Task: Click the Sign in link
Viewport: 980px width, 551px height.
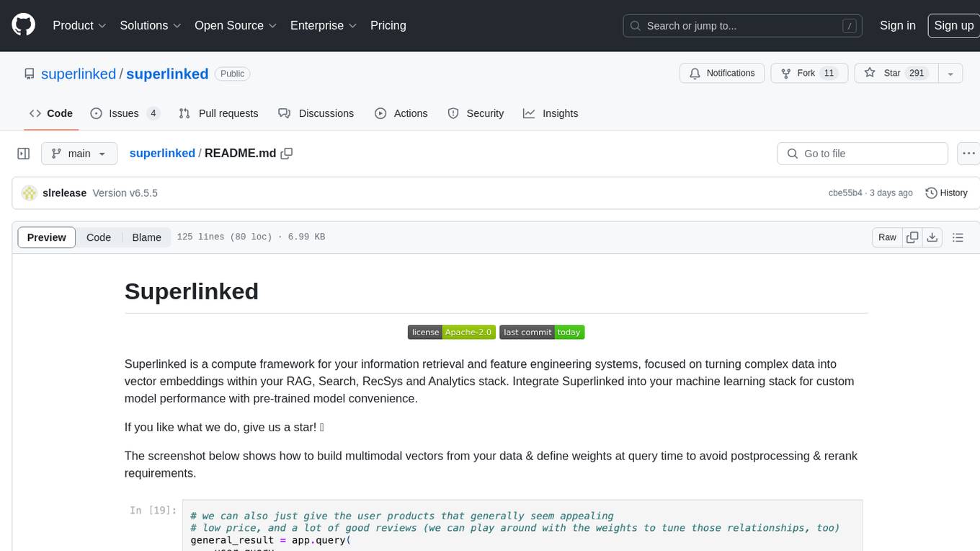Action: pos(897,25)
